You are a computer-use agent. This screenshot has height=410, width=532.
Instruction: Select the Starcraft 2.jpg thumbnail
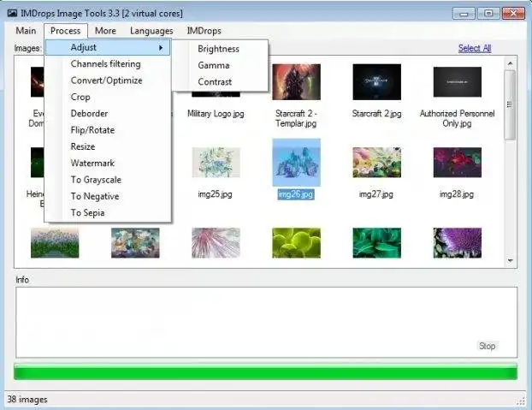376,82
